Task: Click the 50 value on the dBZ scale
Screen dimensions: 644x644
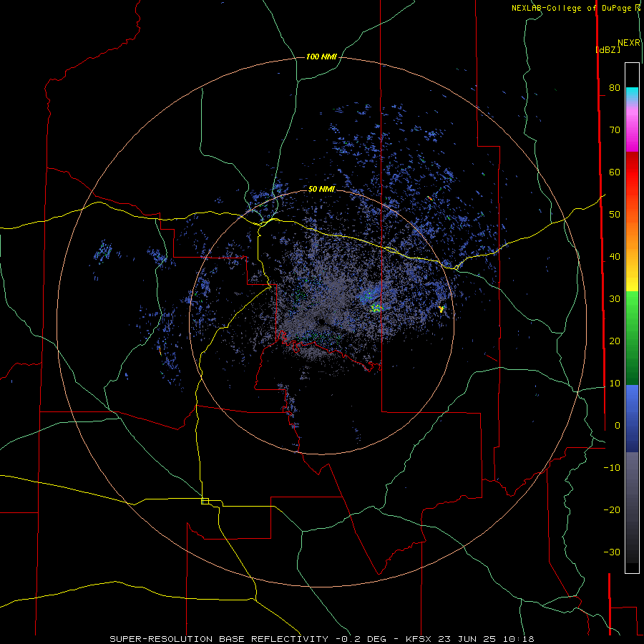Action: [615, 215]
